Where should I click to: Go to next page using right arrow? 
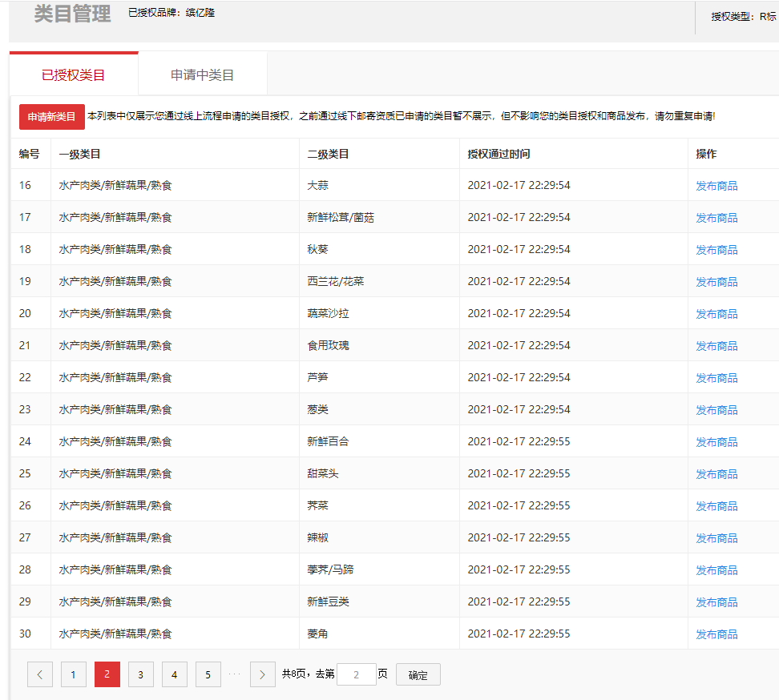tap(263, 674)
